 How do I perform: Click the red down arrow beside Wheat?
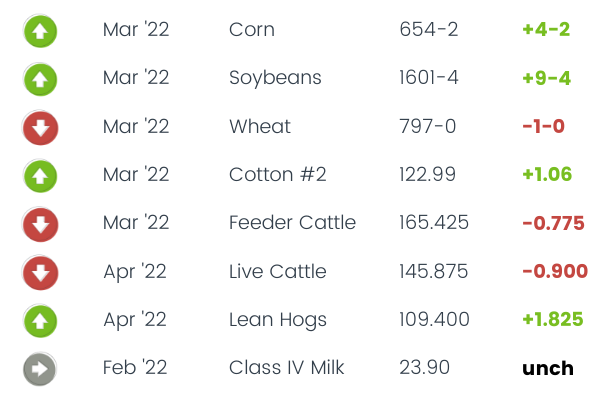(40, 127)
